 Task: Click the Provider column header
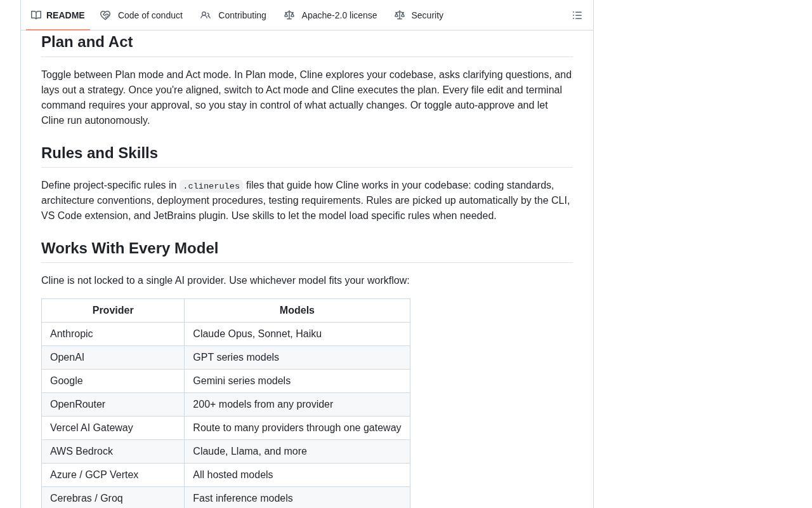coord(113,311)
